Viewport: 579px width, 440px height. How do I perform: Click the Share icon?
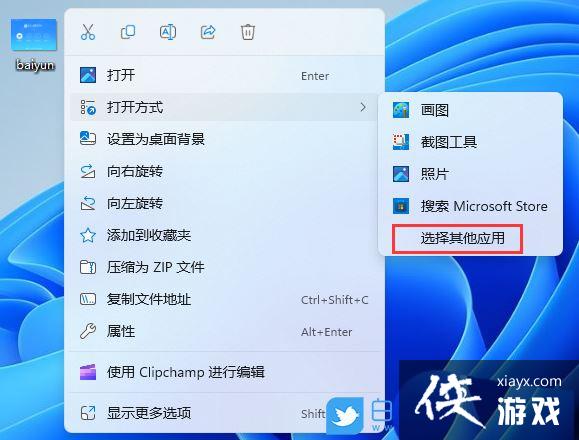pos(208,32)
